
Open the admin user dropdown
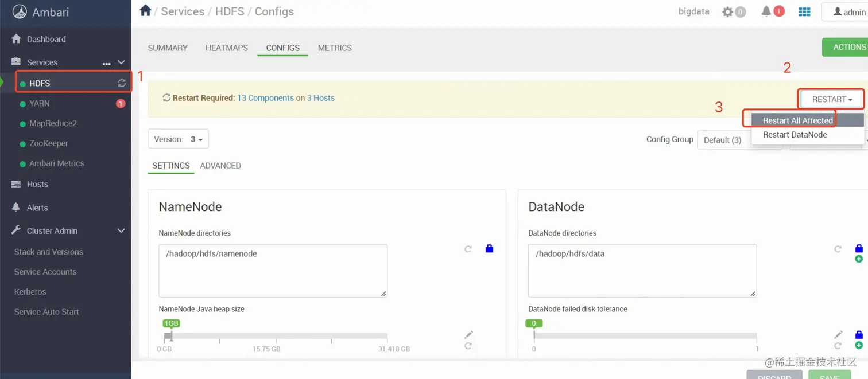coord(846,12)
